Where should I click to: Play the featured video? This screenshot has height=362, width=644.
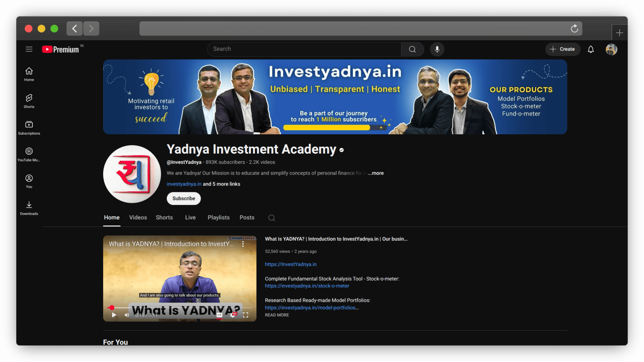pos(114,315)
